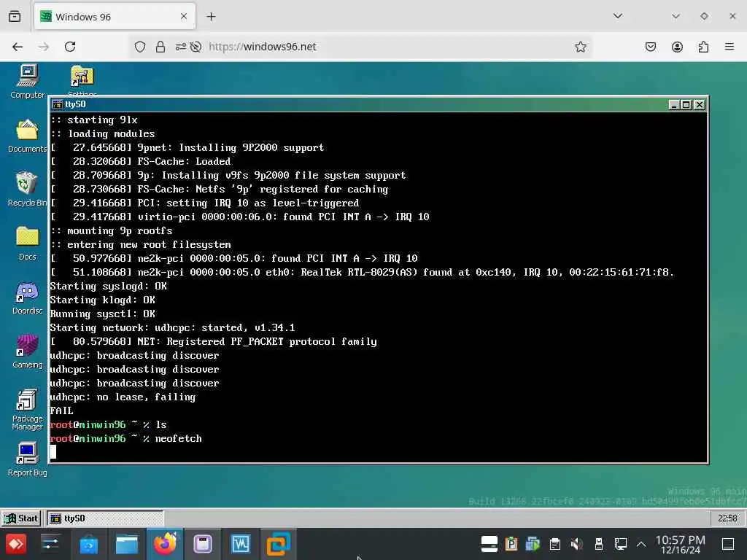The height and width of the screenshot is (560, 747).
Task: Click ':: mounting 9p rootfs' line
Action: [x=112, y=231]
